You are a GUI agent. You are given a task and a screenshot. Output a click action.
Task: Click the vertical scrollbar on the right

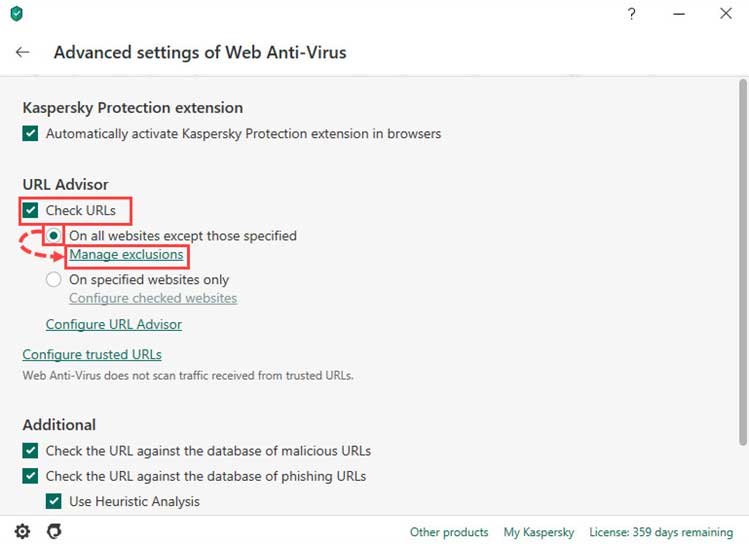(x=743, y=262)
